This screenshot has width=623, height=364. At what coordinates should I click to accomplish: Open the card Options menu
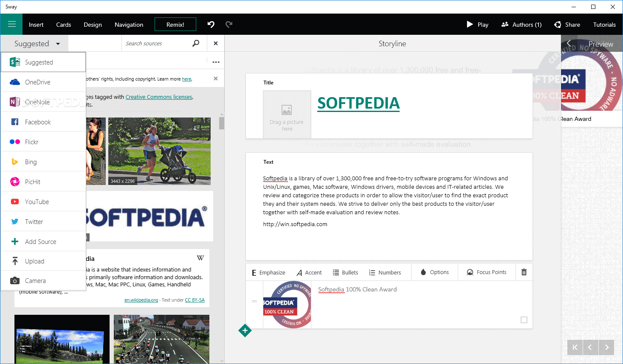pos(434,272)
